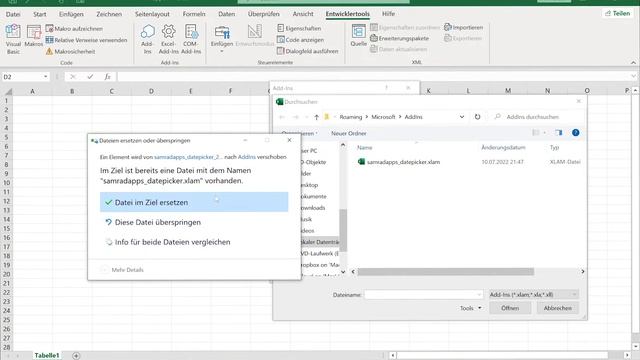Open the Tools dropdown
The height and width of the screenshot is (360, 640).
pyautogui.click(x=470, y=308)
